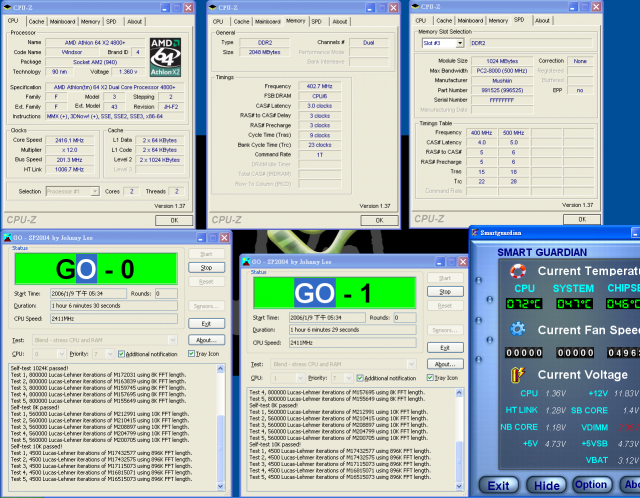This screenshot has width=640, height=498.
Task: Click the title bar icon of the GO - 0 SP2004 window
Action: pos(7,238)
